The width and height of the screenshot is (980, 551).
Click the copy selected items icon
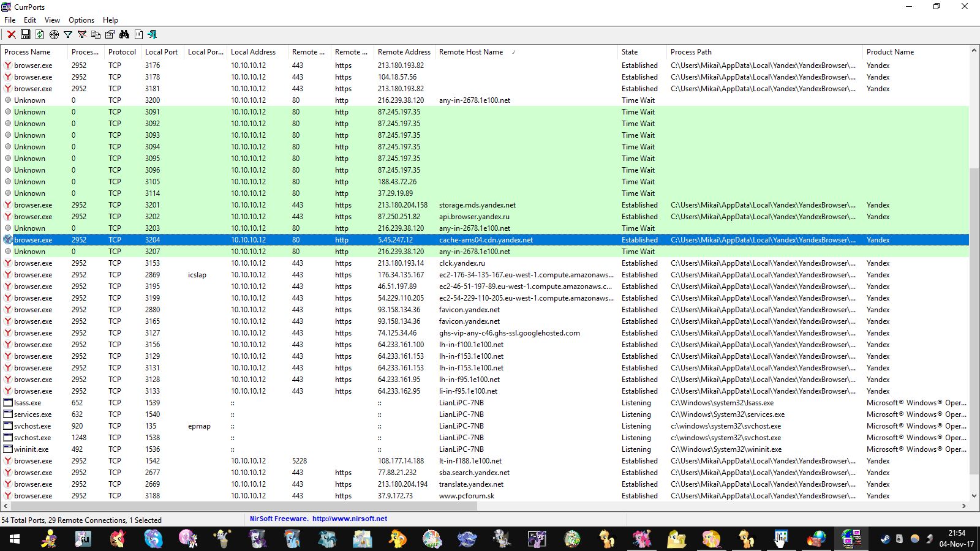[x=96, y=34]
